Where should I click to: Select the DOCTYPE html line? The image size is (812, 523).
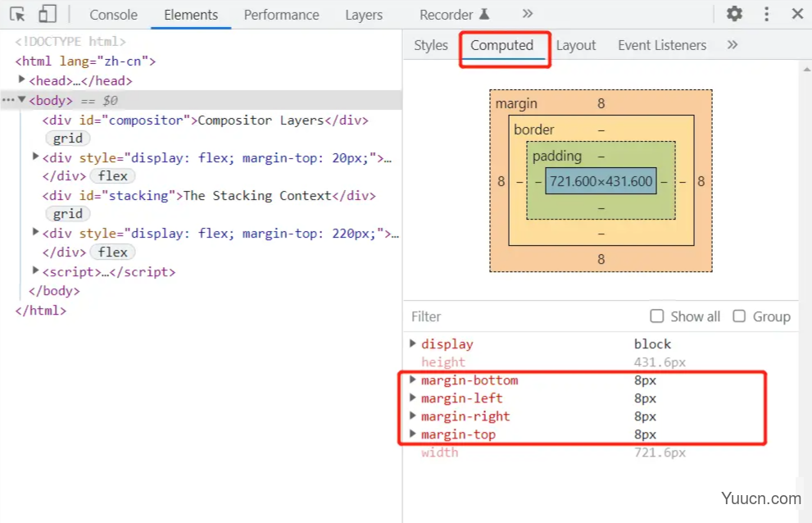(70, 42)
